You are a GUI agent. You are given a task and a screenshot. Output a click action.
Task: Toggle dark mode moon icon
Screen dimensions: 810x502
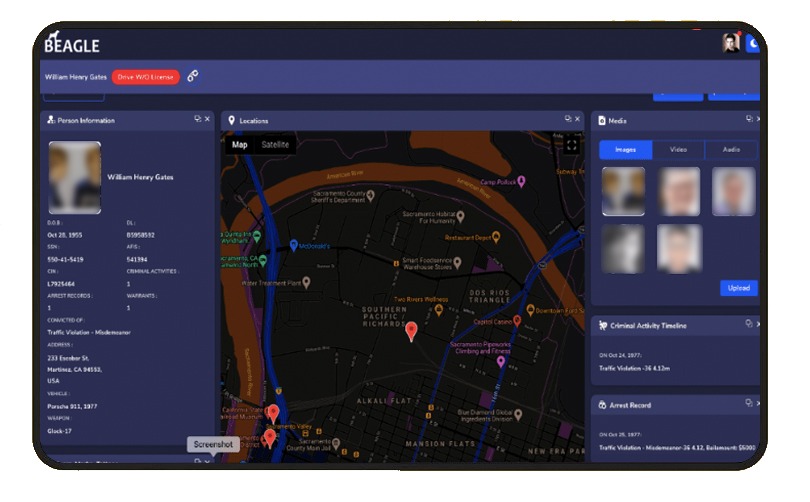coord(753,43)
